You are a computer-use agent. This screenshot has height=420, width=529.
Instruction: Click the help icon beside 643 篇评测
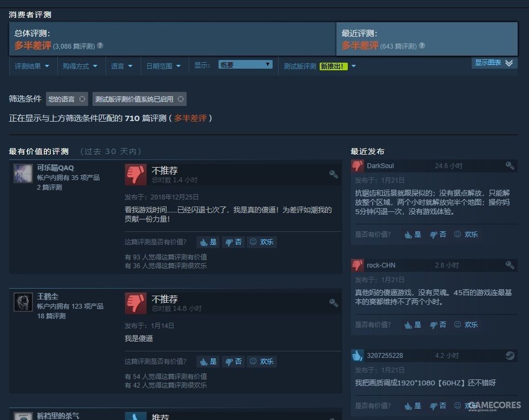pos(422,45)
